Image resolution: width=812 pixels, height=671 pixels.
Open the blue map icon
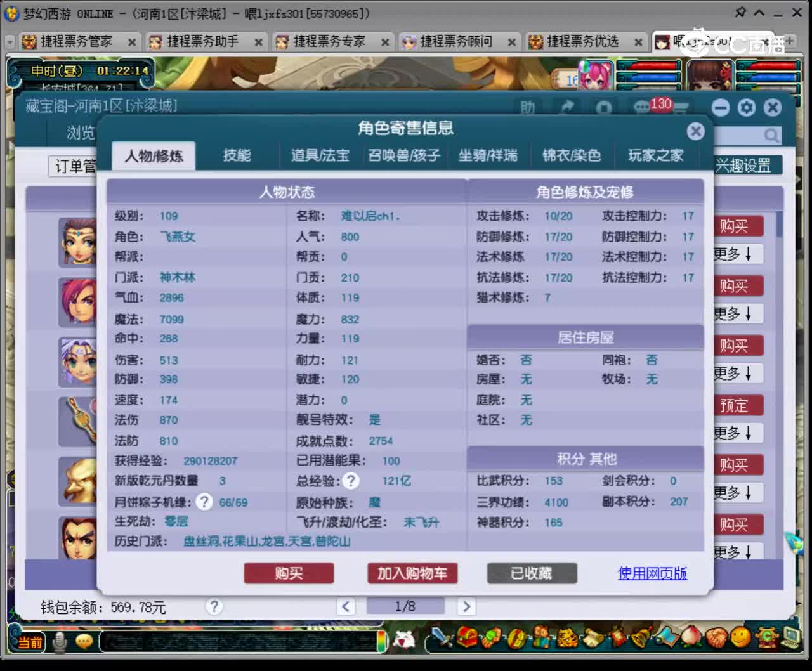pos(667,637)
